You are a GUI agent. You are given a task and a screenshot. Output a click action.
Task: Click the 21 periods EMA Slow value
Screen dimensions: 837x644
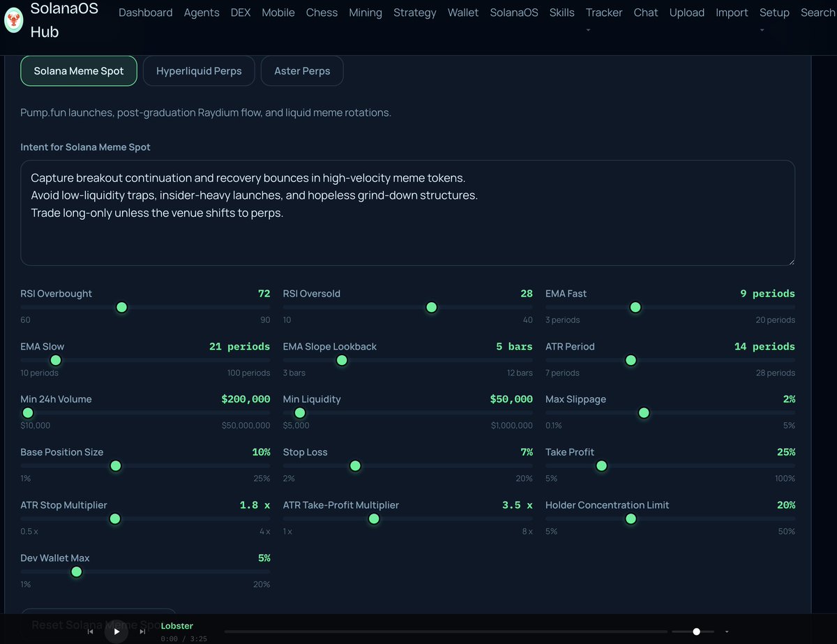coord(239,346)
